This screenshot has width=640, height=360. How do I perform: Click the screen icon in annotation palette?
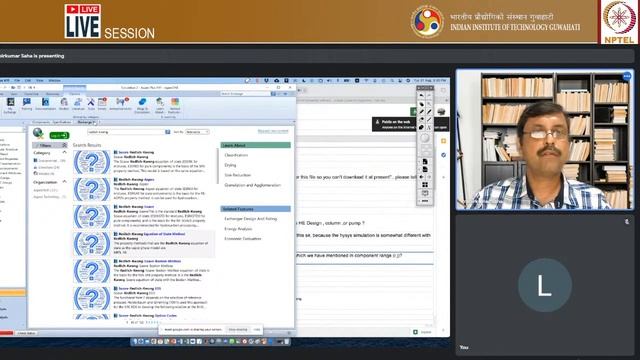[425, 193]
